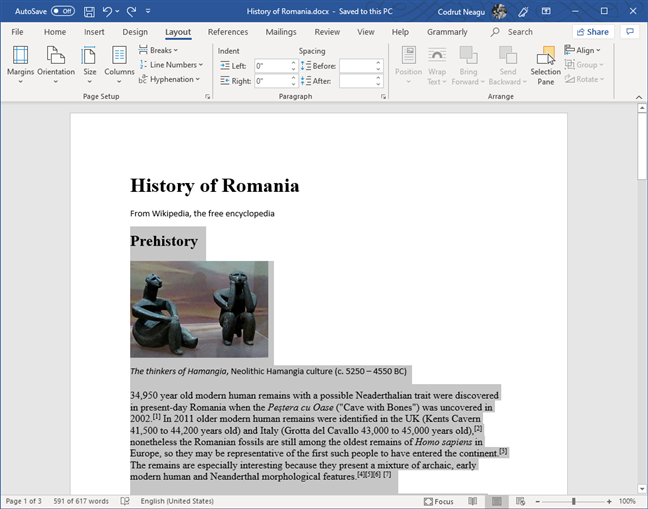Click Page 1 of 3 status
This screenshot has height=509, width=648.
[x=24, y=501]
